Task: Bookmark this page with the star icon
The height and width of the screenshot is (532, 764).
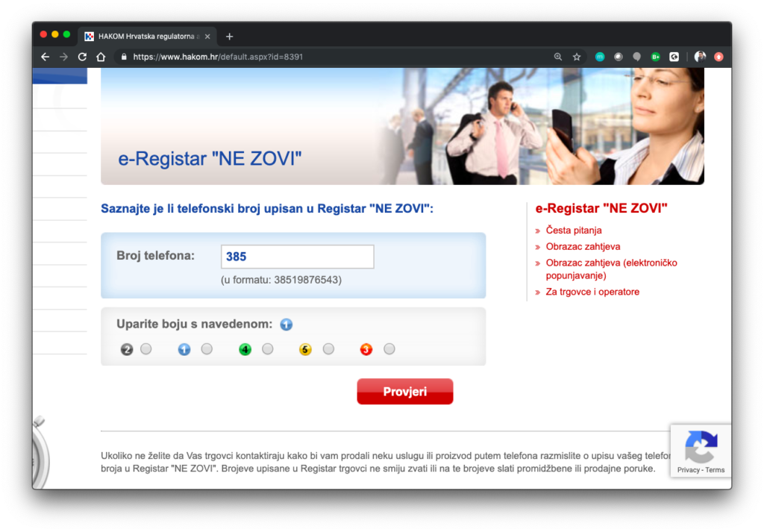Action: pyautogui.click(x=577, y=57)
